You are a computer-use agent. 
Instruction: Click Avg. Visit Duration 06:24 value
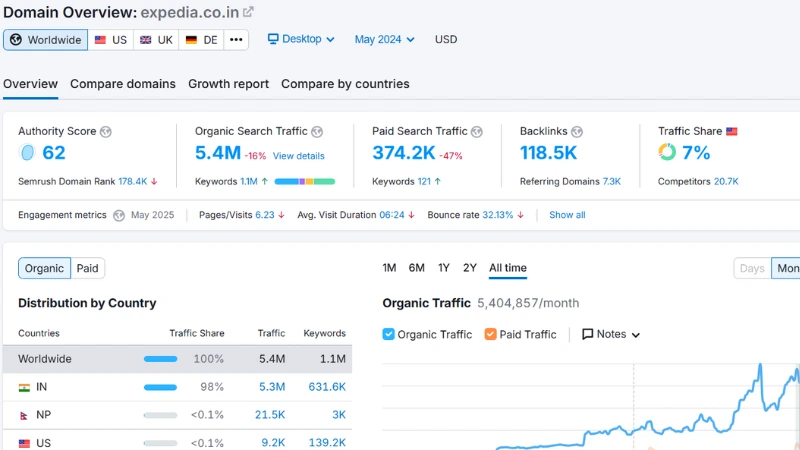point(392,215)
